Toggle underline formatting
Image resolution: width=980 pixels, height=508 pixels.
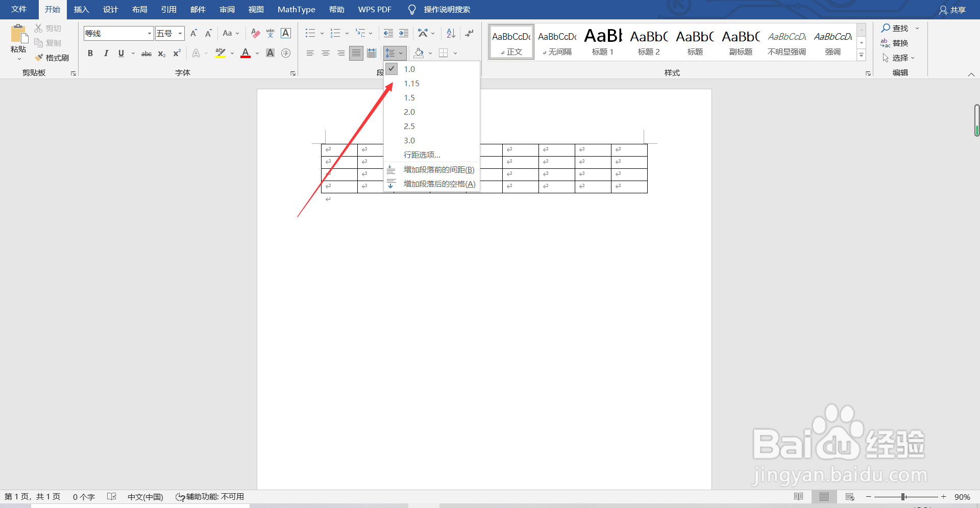point(121,53)
